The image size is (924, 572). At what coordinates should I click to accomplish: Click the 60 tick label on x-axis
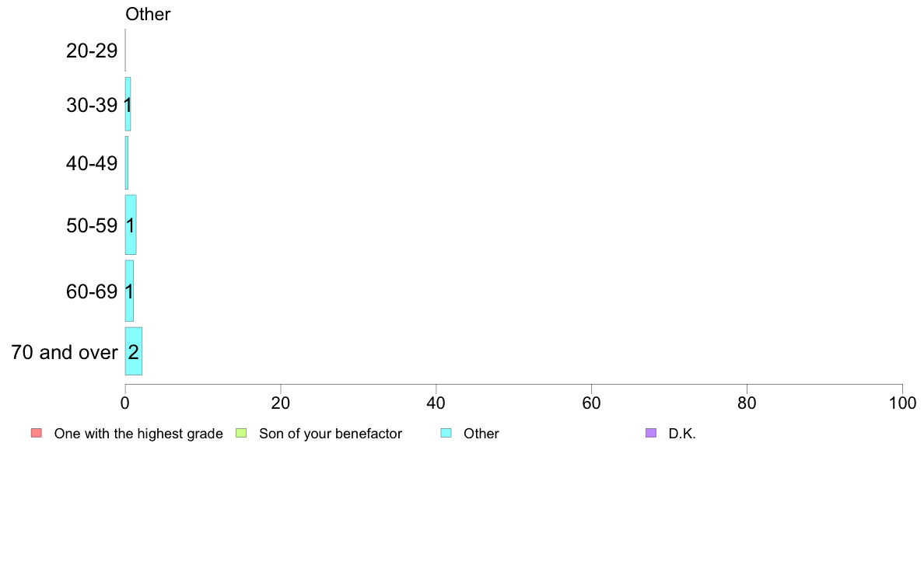click(592, 403)
